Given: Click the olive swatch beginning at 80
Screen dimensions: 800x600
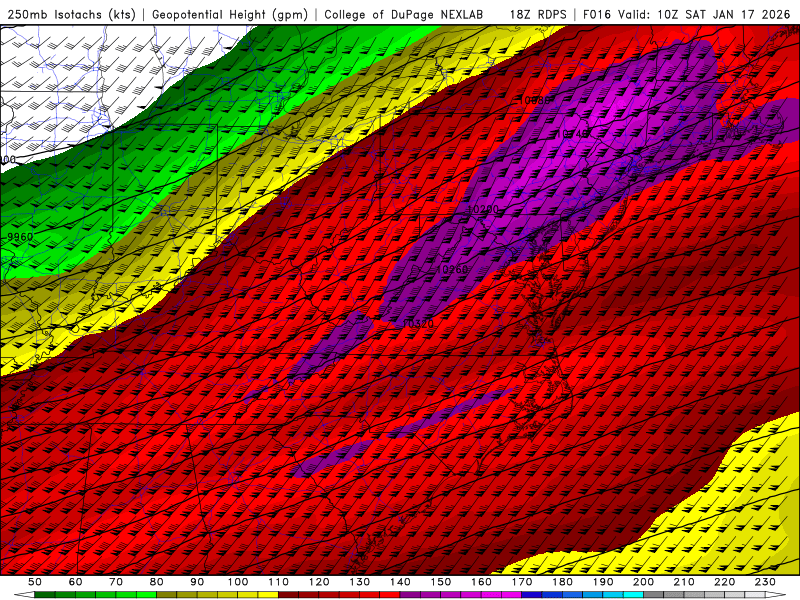Looking at the screenshot, I should 167,595.
